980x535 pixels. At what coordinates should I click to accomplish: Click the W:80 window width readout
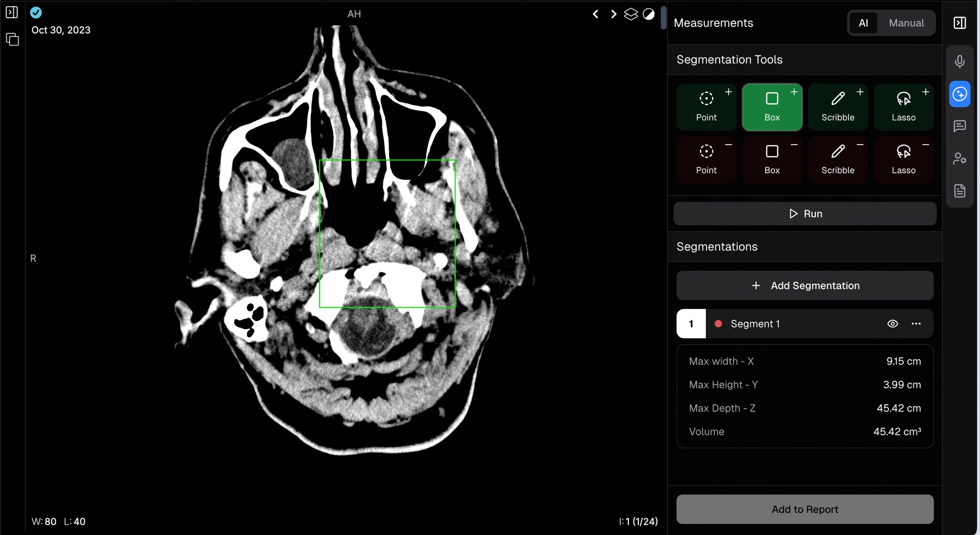click(x=44, y=522)
